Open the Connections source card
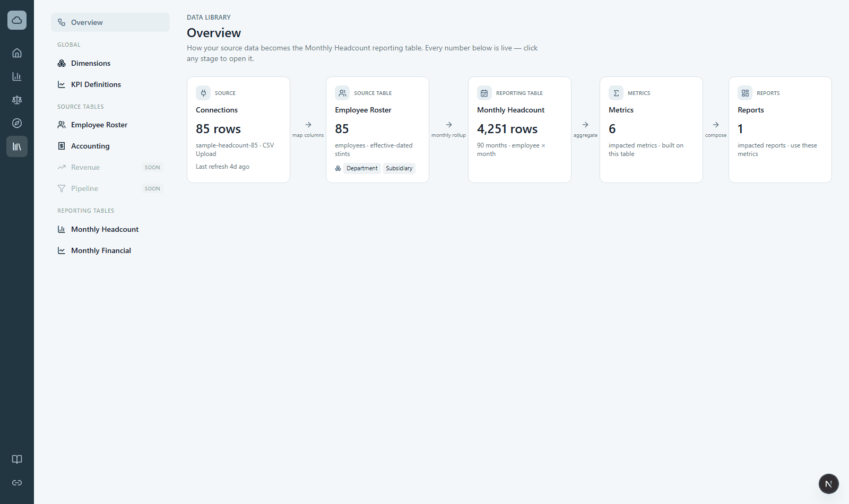849x504 pixels. tap(238, 130)
